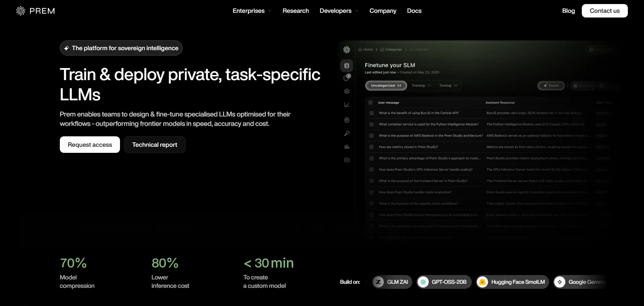Viewport: 644px width, 306px height.
Task: Click the Request access button
Action: pos(90,145)
